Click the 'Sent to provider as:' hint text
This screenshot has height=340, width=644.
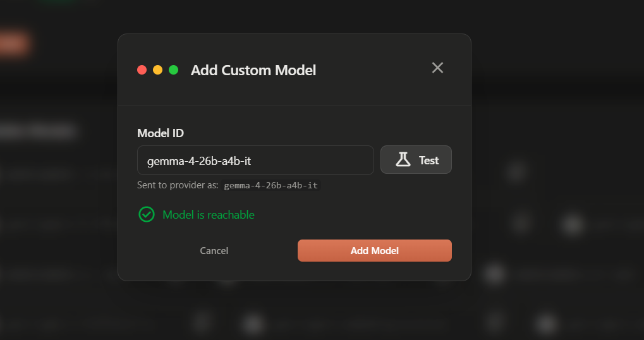coord(178,186)
